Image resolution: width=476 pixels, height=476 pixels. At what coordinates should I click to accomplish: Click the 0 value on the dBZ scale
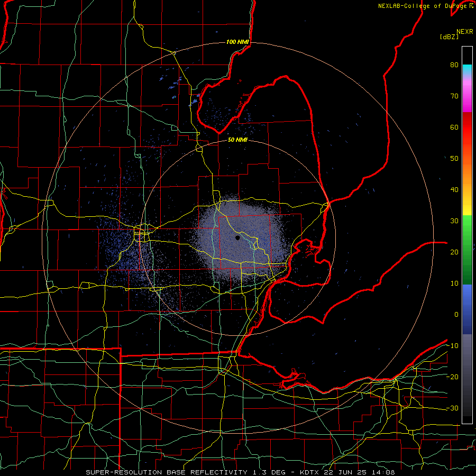click(x=456, y=315)
